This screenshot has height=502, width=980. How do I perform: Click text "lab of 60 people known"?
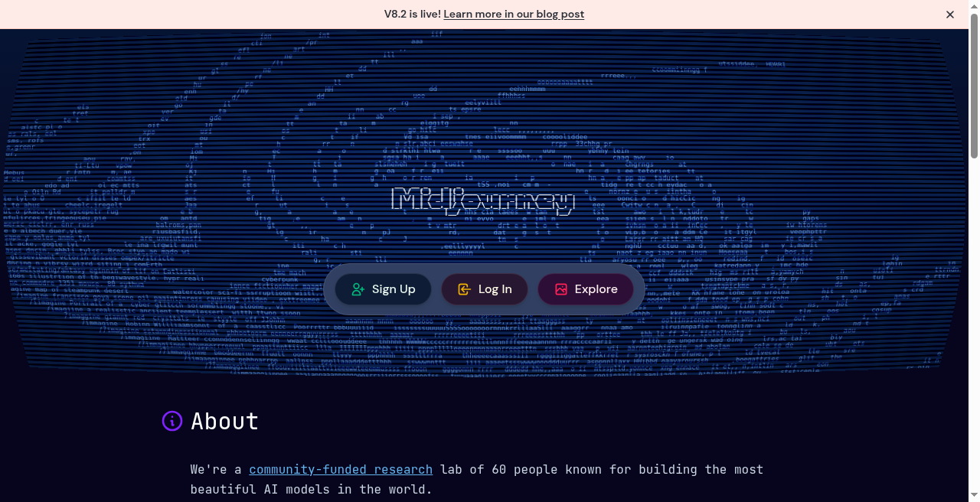click(518, 469)
